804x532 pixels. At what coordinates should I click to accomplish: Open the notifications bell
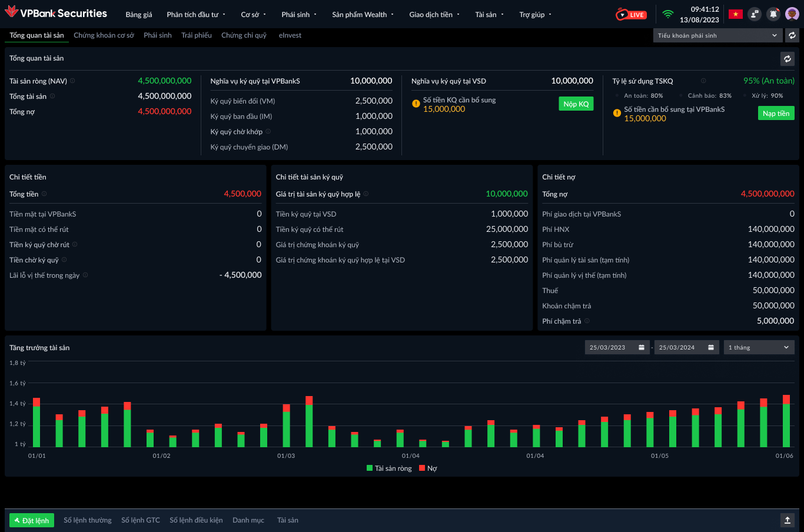click(773, 14)
